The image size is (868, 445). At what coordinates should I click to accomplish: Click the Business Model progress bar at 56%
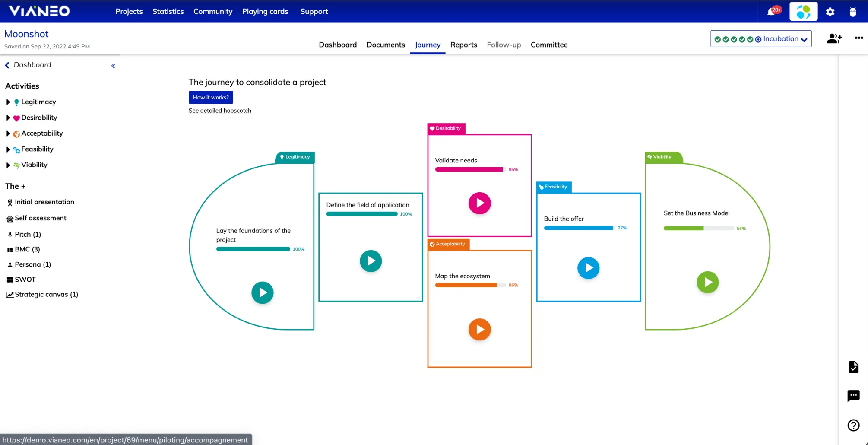click(699, 228)
